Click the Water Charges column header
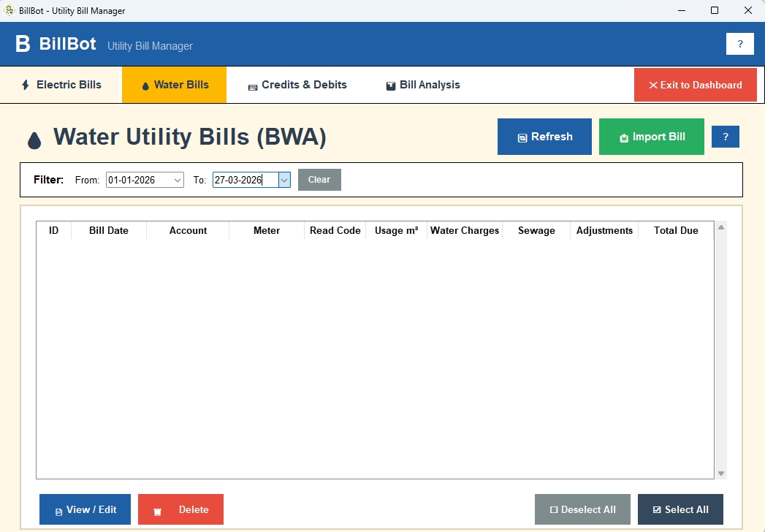The width and height of the screenshot is (765, 532). [x=465, y=230]
